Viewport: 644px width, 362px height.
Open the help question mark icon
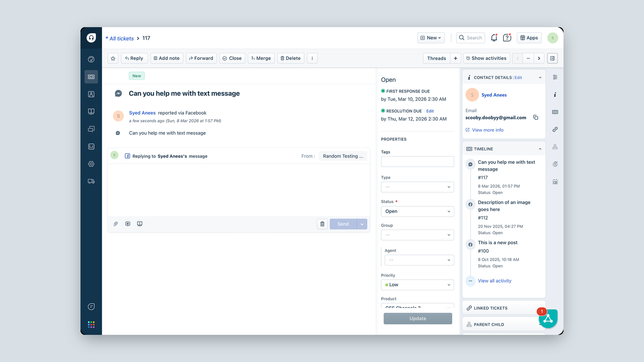pos(507,38)
